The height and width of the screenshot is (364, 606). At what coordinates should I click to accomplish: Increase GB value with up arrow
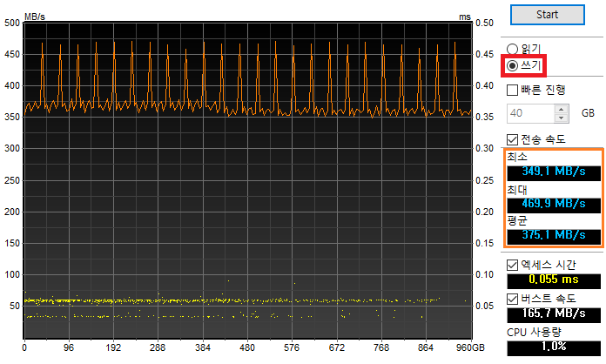pos(562,109)
